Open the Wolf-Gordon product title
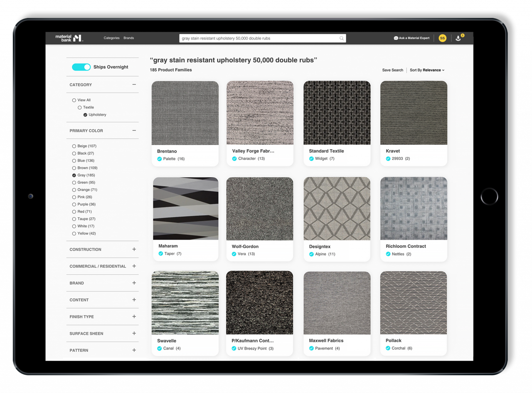This screenshot has height=393, width=532. (245, 247)
